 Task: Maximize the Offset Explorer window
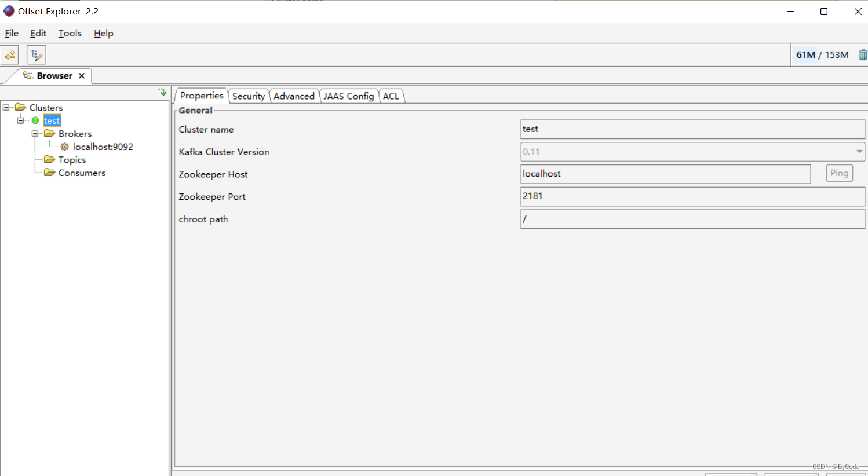click(824, 12)
